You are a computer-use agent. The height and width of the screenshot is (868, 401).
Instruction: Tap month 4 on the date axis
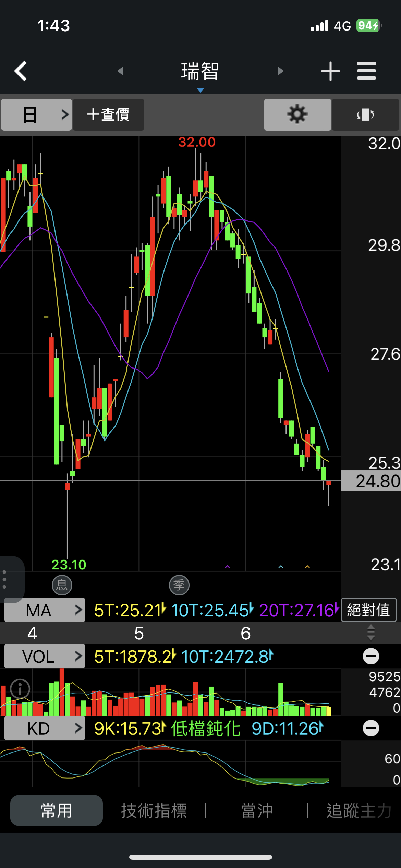pos(32,633)
